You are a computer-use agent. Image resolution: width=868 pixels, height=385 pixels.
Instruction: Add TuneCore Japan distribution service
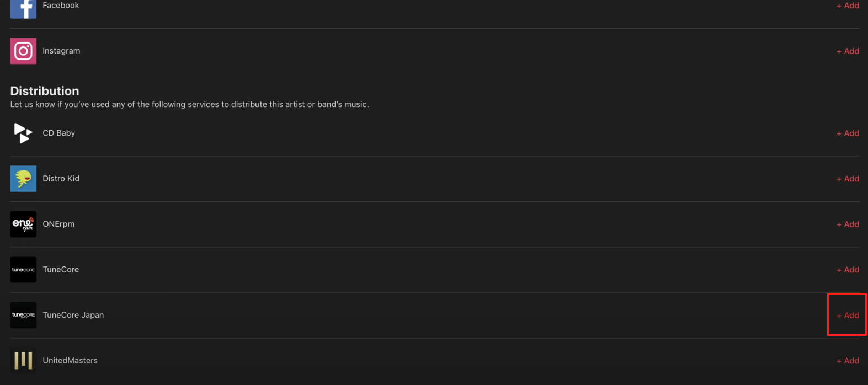coord(848,315)
